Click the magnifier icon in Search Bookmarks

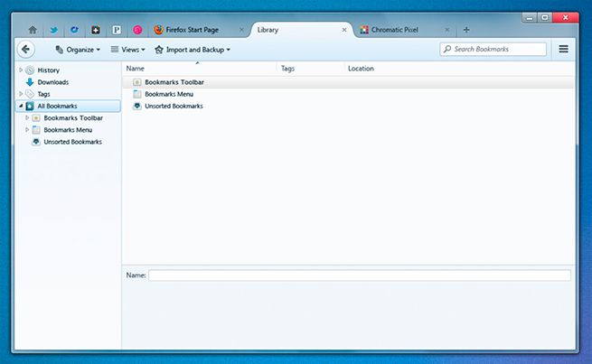click(447, 49)
